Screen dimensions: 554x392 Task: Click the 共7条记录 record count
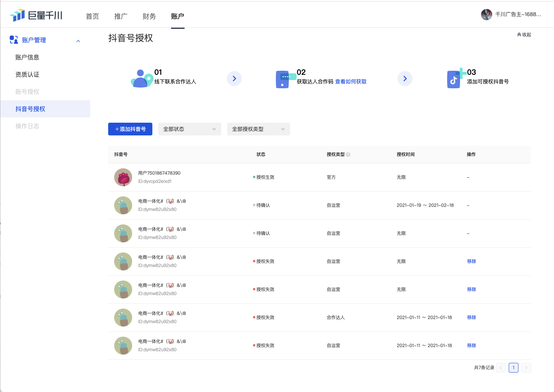tap(484, 368)
